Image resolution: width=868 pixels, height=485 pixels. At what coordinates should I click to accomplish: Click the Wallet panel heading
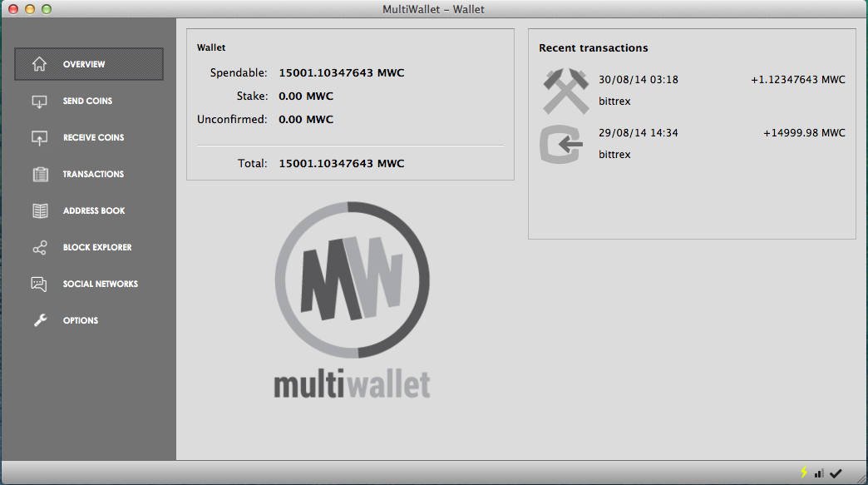pyautogui.click(x=211, y=47)
